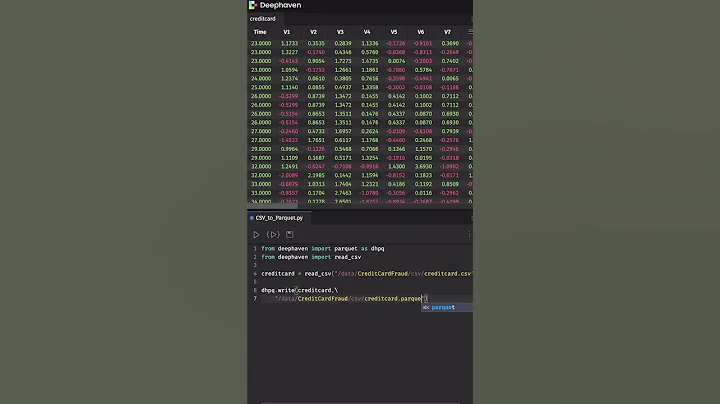
Task: Select cell with value 1.7651
Action: 316,140
